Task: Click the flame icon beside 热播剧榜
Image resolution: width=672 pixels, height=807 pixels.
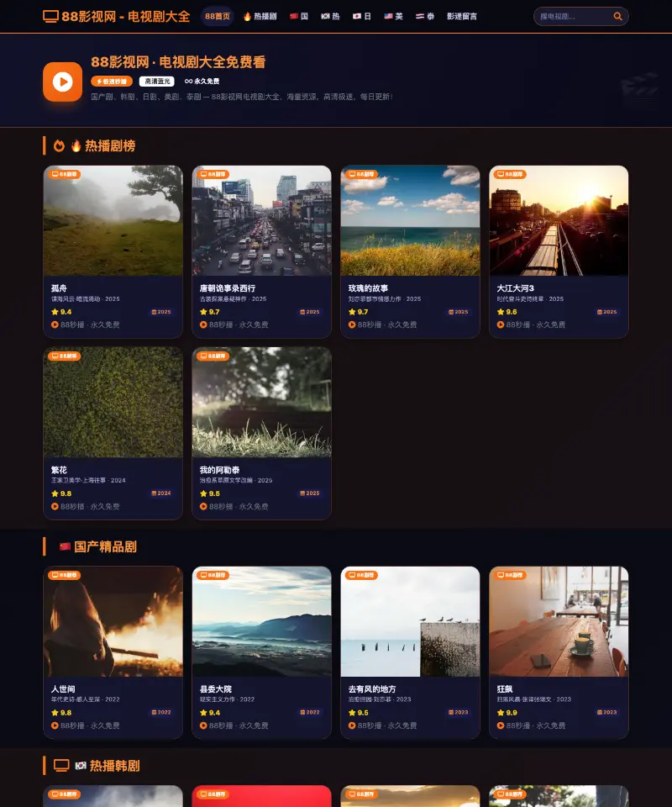Action: click(59, 145)
